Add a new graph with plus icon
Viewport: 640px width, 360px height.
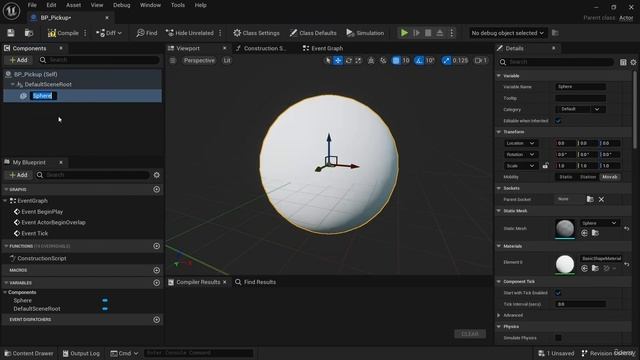(156, 189)
